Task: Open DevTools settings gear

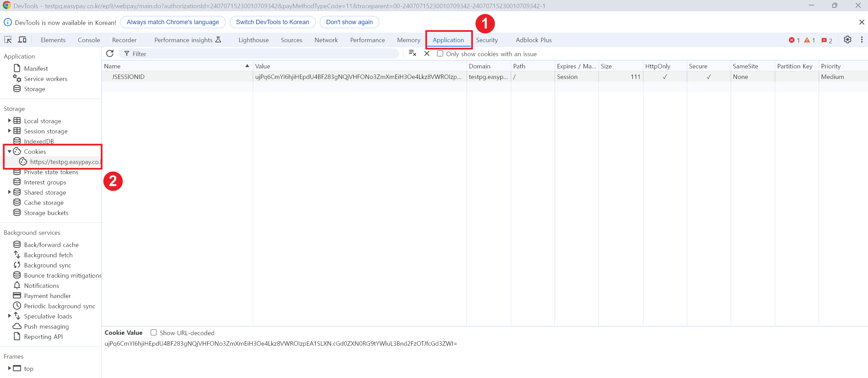Action: pos(848,40)
